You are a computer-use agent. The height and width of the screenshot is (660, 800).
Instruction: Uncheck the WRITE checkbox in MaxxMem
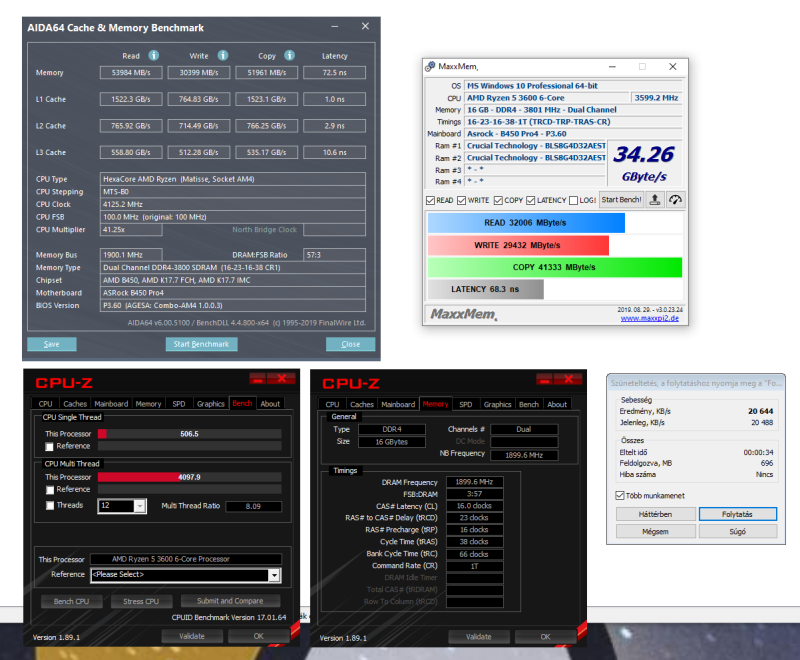coord(462,200)
